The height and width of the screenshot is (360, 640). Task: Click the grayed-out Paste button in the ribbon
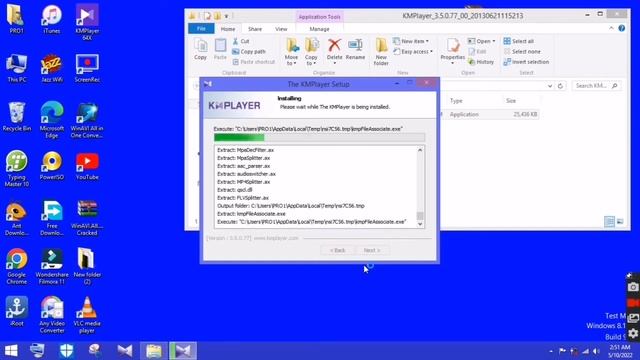pos(220,49)
